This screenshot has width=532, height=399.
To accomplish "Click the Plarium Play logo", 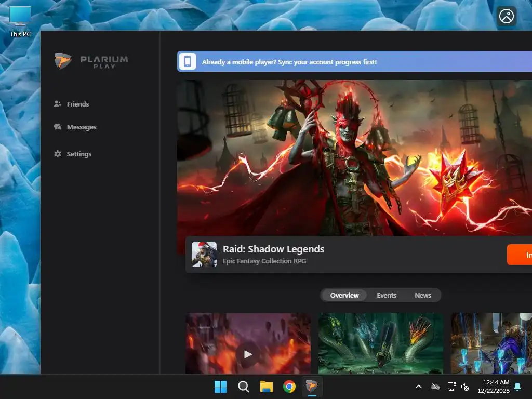I will pos(91,61).
